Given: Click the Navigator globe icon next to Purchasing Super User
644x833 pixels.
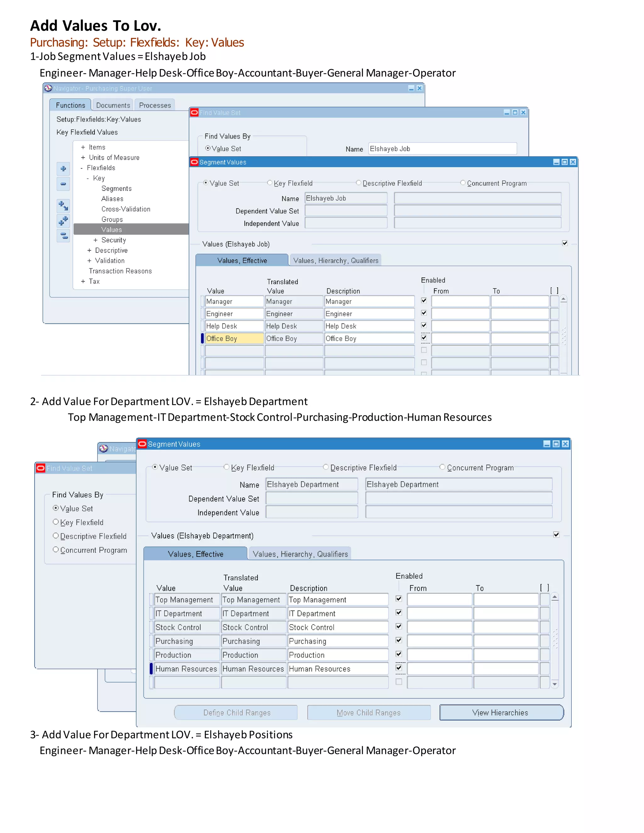Looking at the screenshot, I should [x=48, y=88].
